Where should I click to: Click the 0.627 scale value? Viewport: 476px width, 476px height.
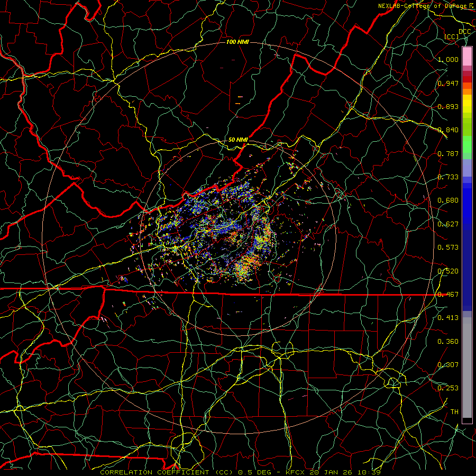coord(448,224)
